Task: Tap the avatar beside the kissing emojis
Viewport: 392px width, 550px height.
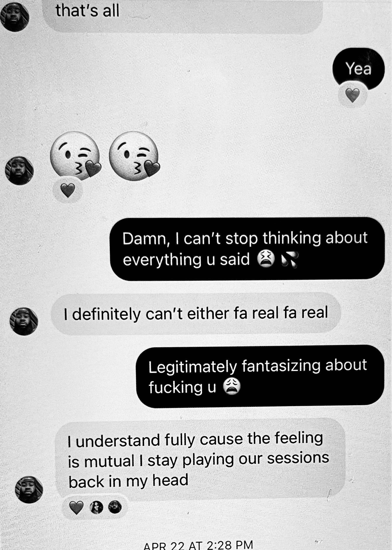Action: [19, 170]
